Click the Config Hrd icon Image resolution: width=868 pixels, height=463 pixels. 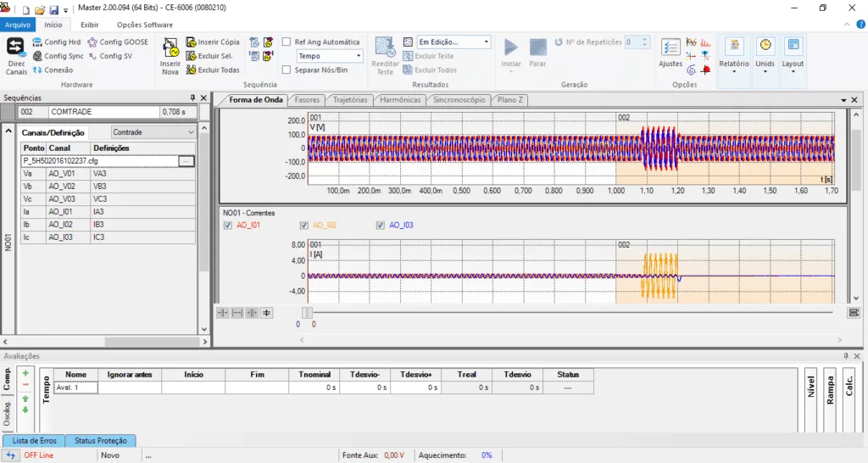click(x=38, y=42)
